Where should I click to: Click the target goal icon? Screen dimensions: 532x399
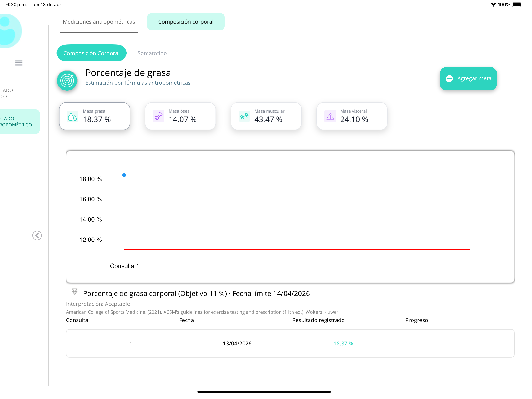[67, 80]
